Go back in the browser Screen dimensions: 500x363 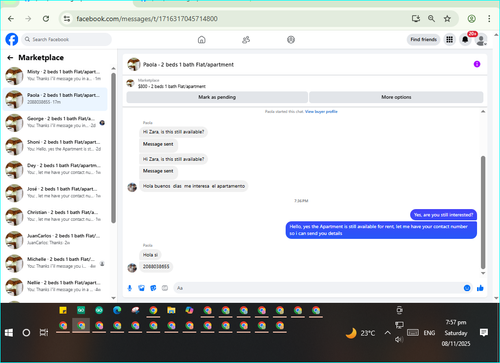(11, 19)
